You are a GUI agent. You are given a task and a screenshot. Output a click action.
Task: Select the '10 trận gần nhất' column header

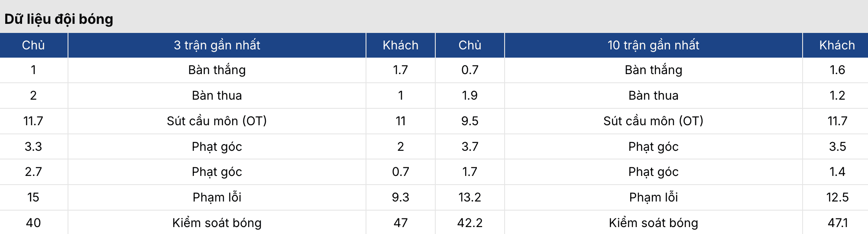point(653,45)
